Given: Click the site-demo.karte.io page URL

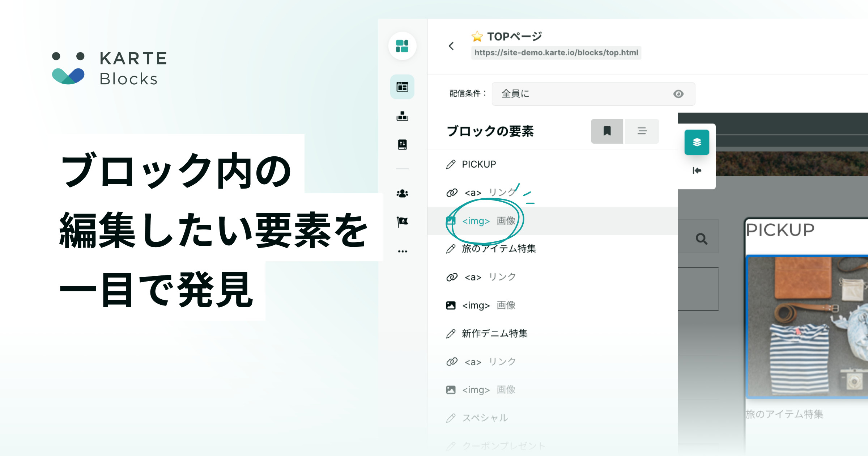Looking at the screenshot, I should click(556, 53).
